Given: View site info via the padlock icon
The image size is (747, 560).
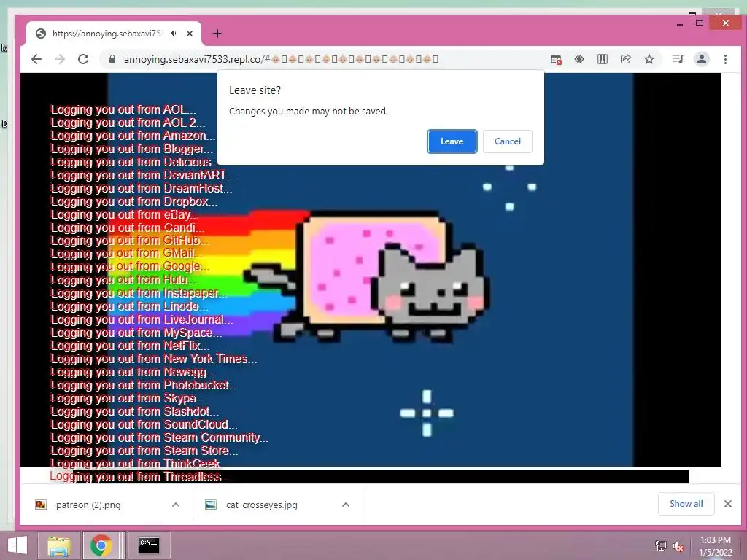Looking at the screenshot, I should [112, 59].
